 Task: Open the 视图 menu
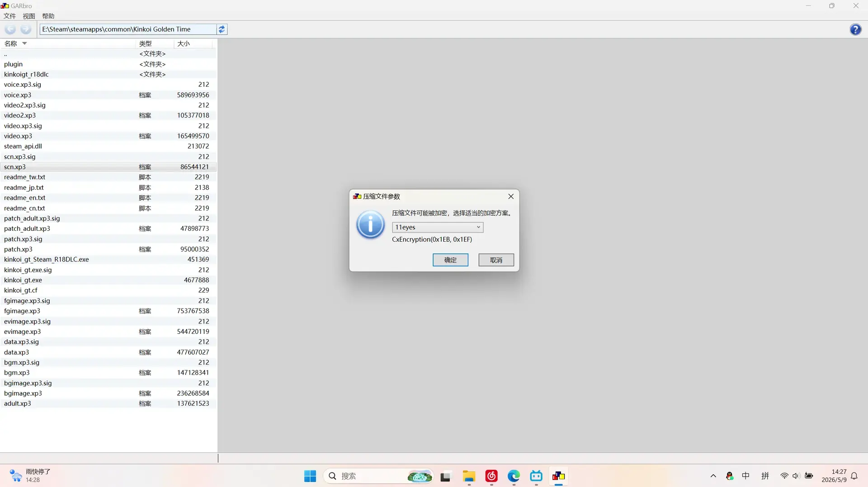(29, 16)
